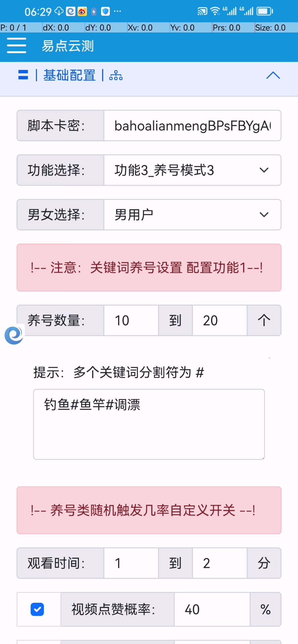Image resolution: width=298 pixels, height=644 pixels.
Task: Tap the floating blue browser icon
Action: click(x=14, y=335)
